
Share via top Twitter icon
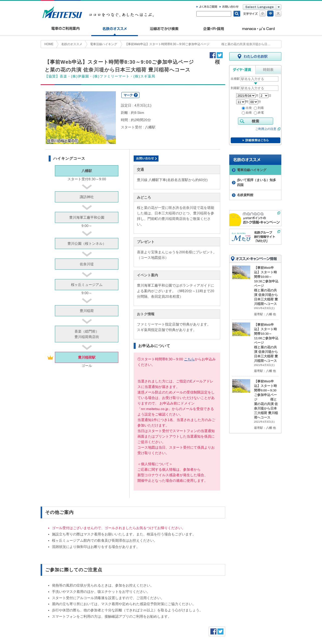click(220, 55)
